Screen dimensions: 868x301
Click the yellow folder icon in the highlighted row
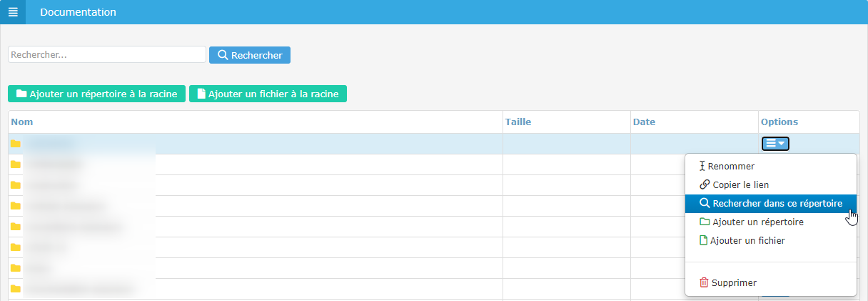(x=16, y=144)
